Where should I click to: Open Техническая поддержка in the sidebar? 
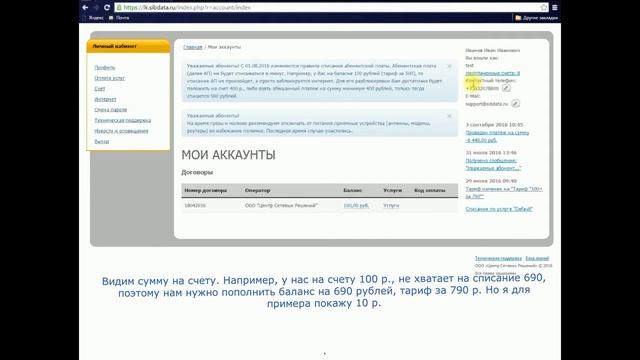coord(122,120)
